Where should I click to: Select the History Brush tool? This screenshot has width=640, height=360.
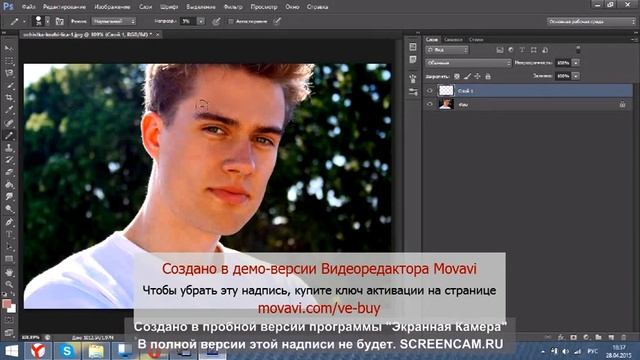9,160
